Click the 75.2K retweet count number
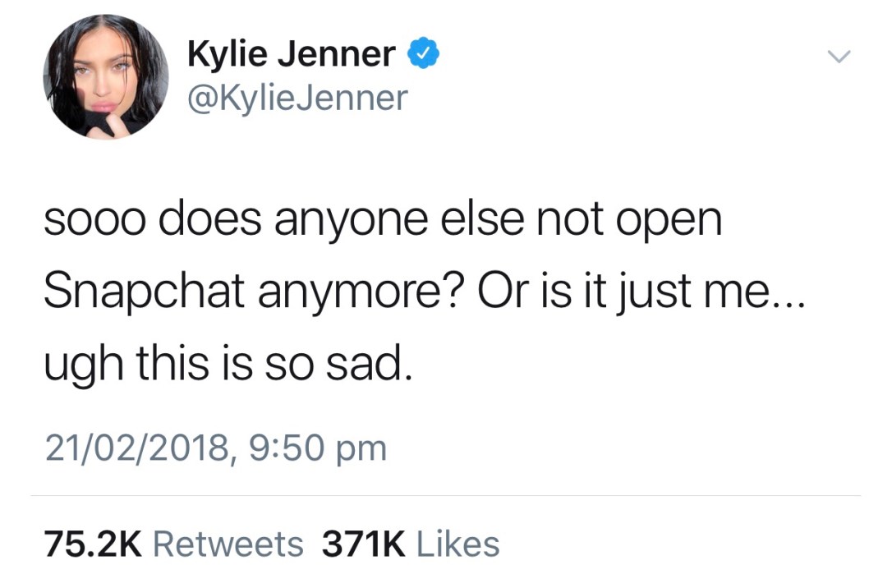Viewport: 892px width, 588px height. 94,544
